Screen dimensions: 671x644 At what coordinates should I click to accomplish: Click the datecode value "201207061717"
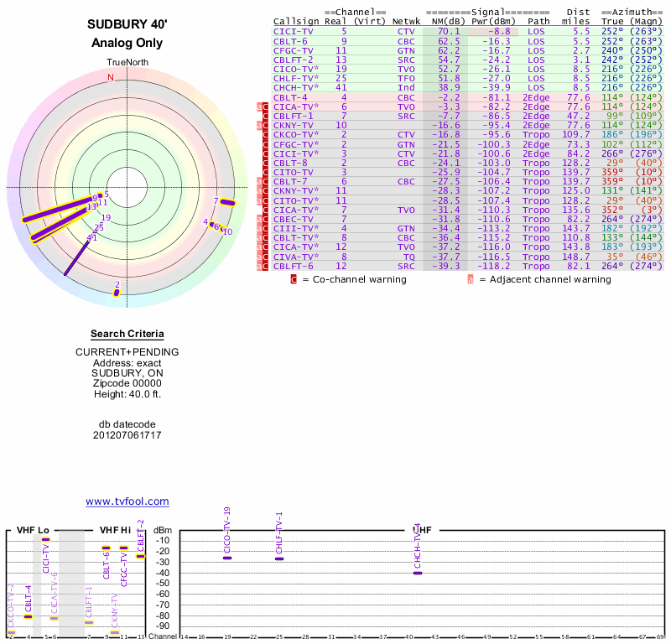click(x=127, y=435)
